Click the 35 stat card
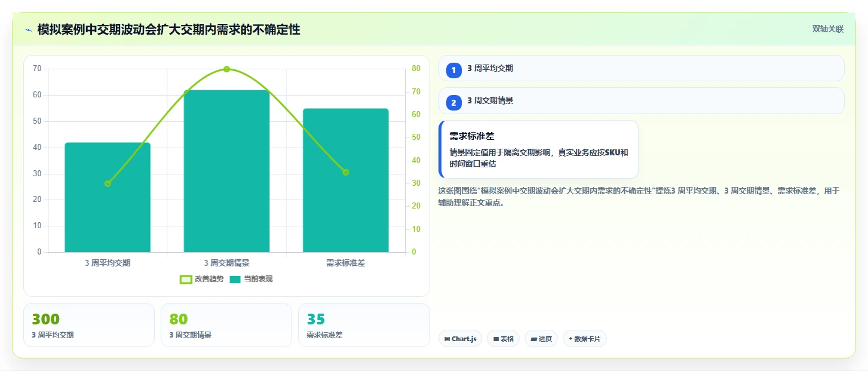 tap(364, 325)
